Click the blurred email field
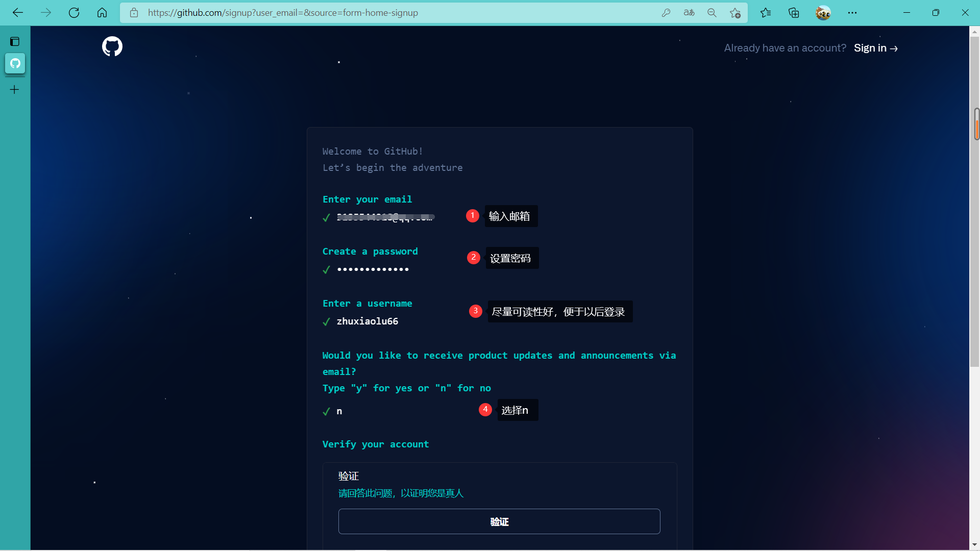980x551 pixels. point(385,217)
